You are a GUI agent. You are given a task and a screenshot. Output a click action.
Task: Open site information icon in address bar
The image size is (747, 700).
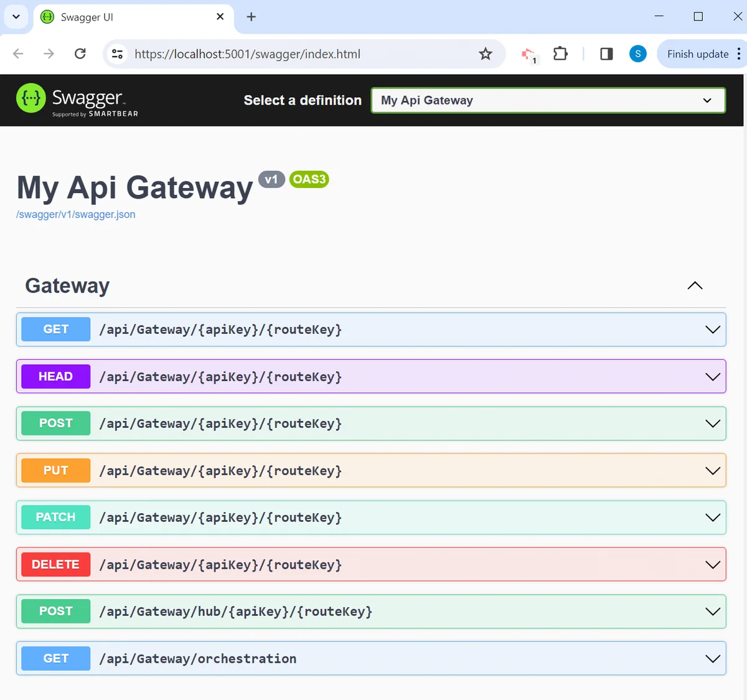(117, 54)
